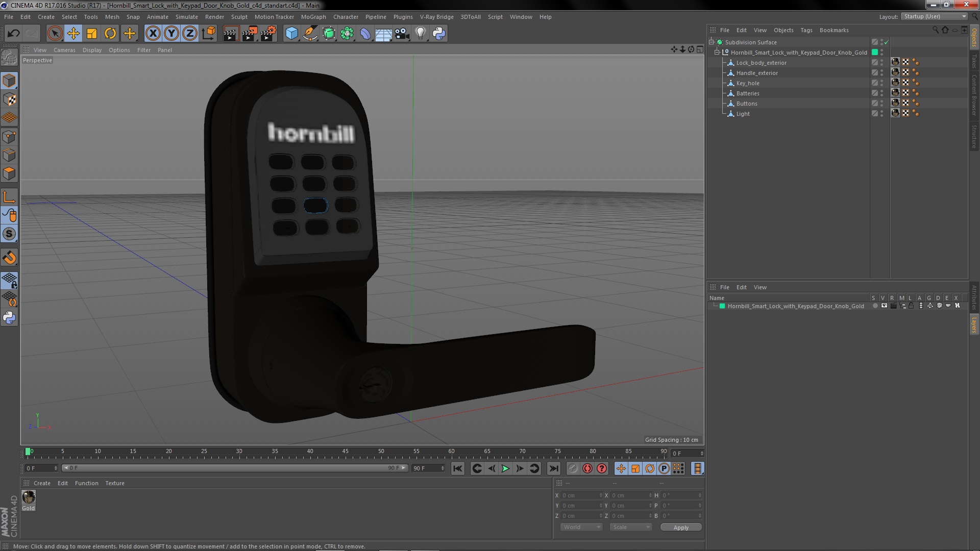
Task: Add a camera object
Action: 402,34
